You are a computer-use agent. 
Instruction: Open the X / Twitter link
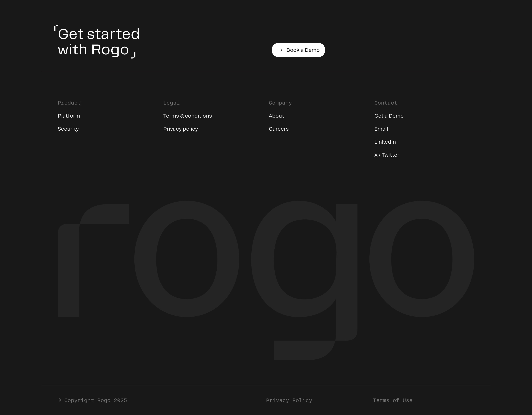coord(387,155)
